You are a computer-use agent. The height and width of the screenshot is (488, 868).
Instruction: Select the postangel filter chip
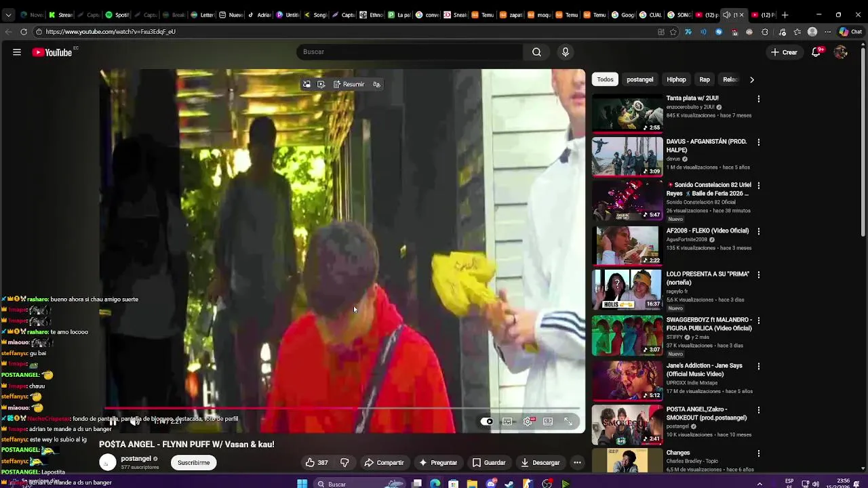tap(639, 79)
